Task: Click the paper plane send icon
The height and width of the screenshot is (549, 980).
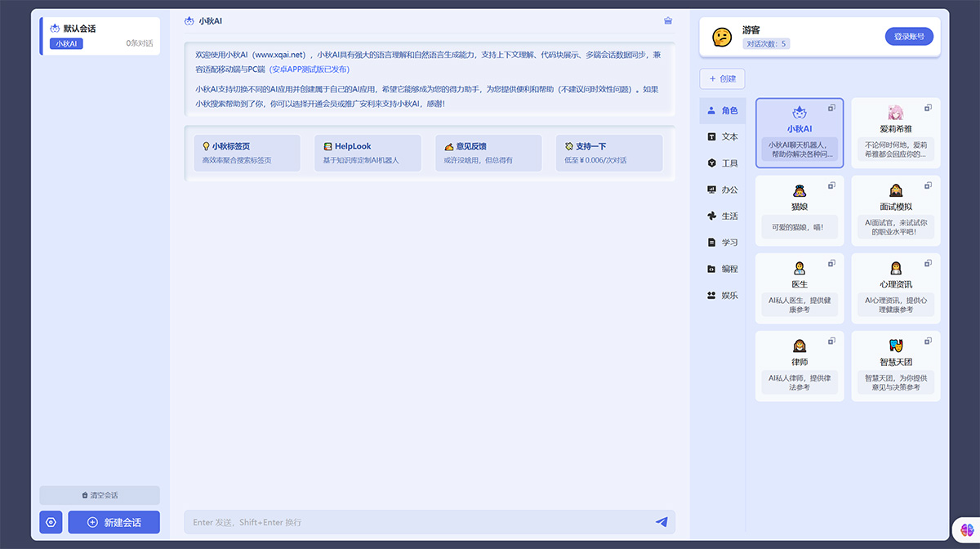Action: 661,522
